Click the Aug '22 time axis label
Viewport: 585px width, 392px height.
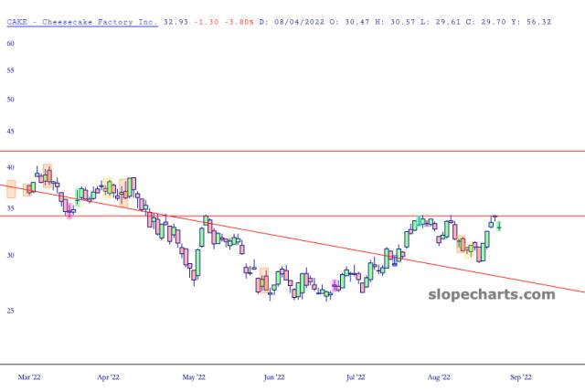[439, 376]
